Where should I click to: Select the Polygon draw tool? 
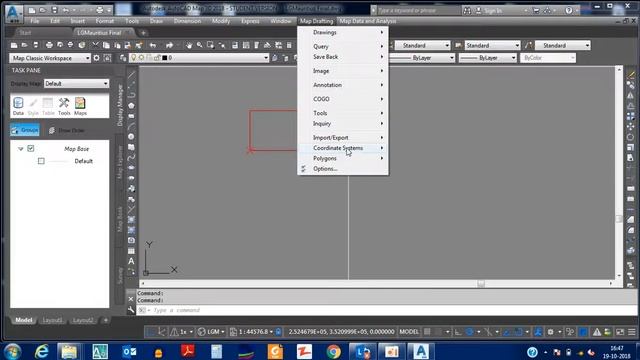click(x=131, y=106)
